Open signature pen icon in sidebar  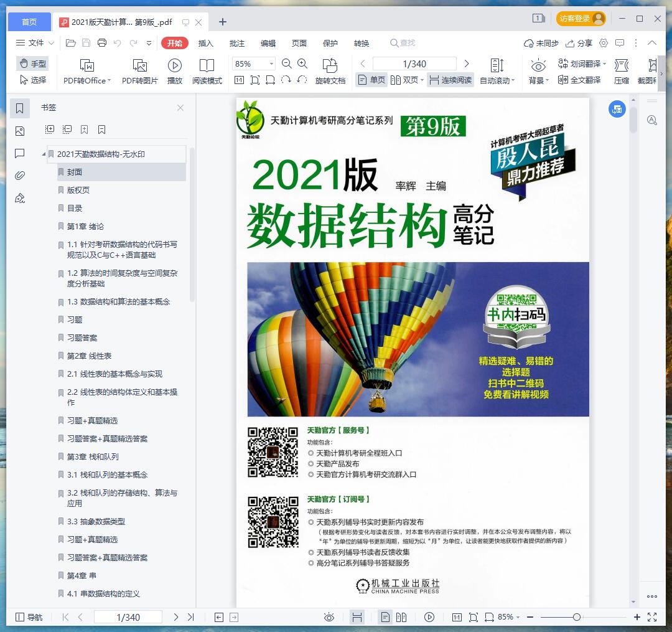pos(20,198)
